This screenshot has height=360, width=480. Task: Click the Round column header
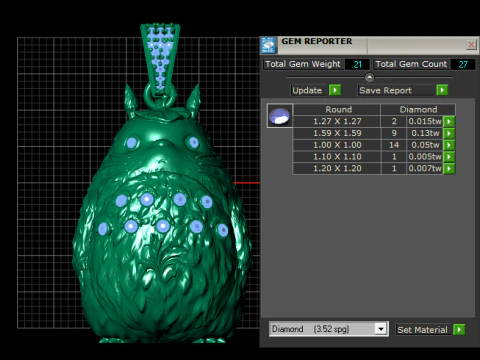point(337,110)
